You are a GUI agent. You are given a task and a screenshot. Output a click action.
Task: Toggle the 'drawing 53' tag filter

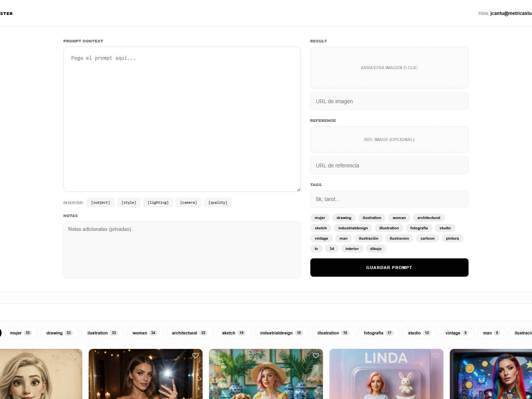59,333
